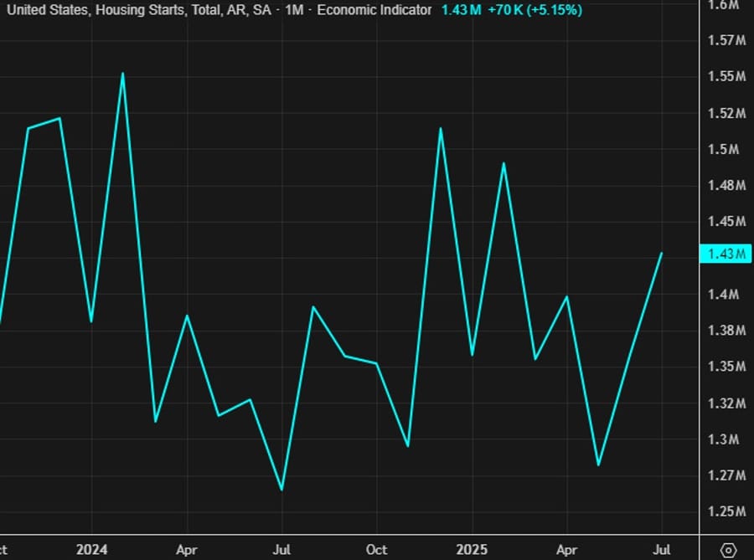
Task: Click the final data point at the line's right end
Action: click(662, 253)
